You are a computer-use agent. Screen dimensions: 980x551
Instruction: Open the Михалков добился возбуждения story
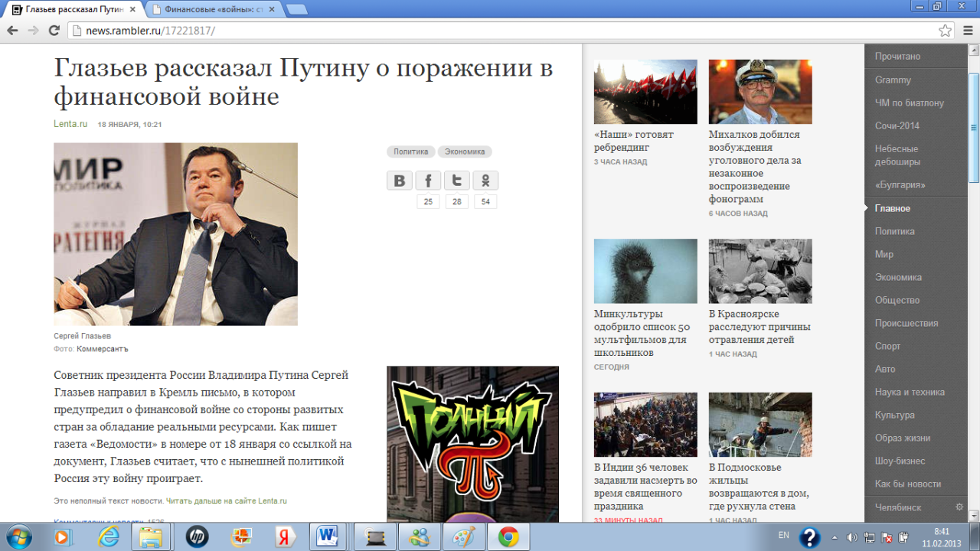tap(756, 167)
